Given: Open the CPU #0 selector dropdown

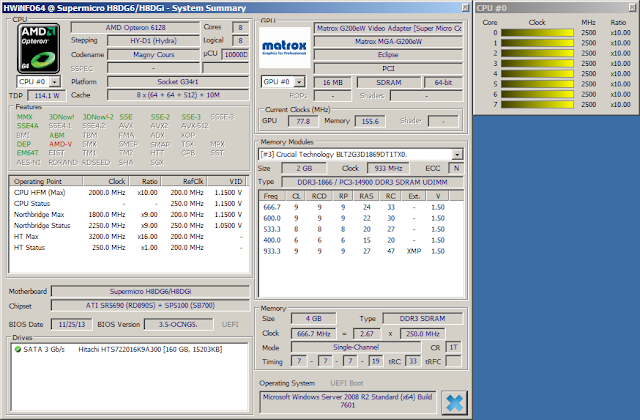Looking at the screenshot, I should [54, 82].
